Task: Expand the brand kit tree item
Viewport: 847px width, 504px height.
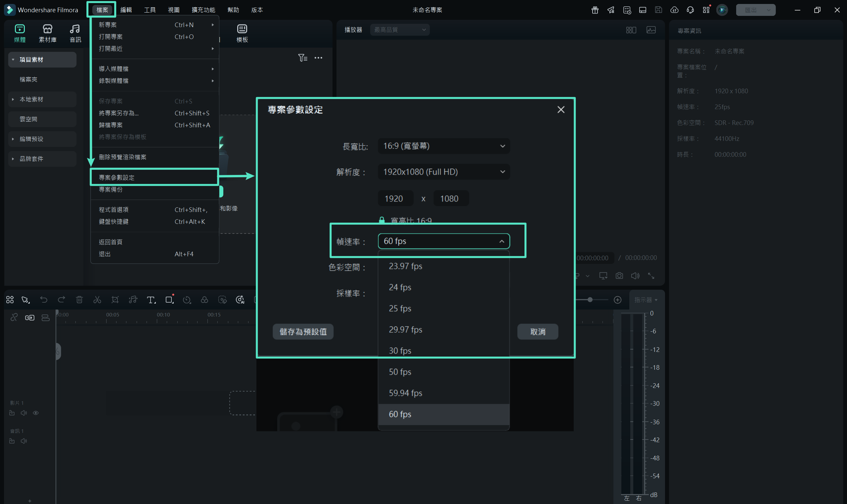Action: coord(13,159)
